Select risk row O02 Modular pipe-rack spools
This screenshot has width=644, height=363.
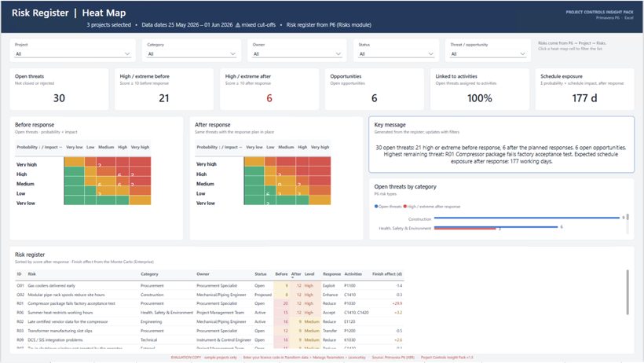coord(210,295)
